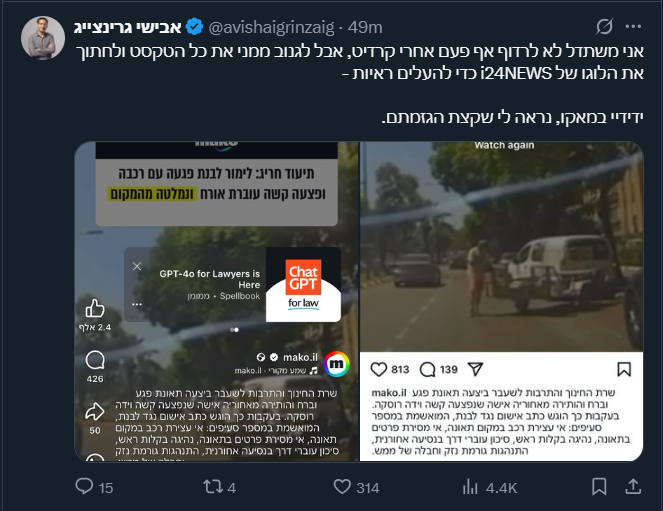Open Grok explain icon beside more menu
Viewport: 663px width, 511px height.
(604, 27)
